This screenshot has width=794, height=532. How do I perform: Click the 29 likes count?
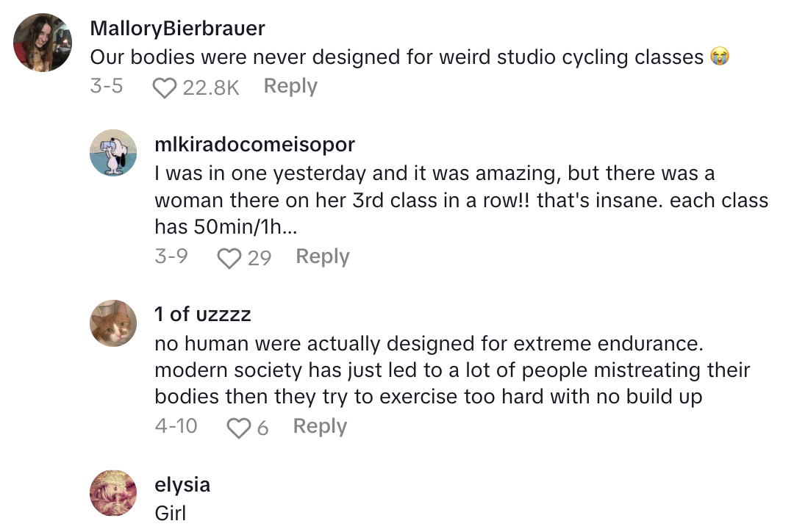[x=259, y=258]
